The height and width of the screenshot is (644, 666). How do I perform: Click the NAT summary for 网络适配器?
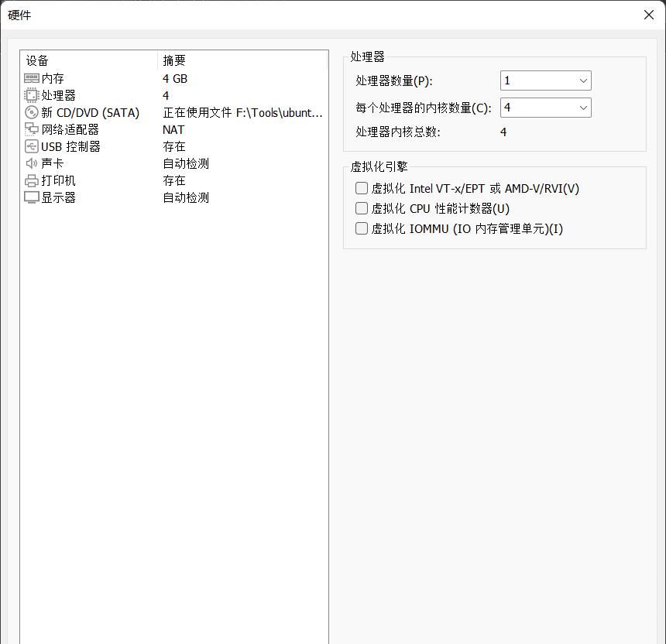coord(173,129)
